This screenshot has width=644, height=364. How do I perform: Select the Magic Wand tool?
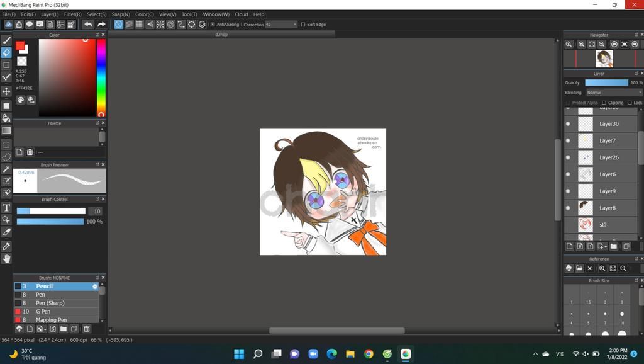[6, 169]
